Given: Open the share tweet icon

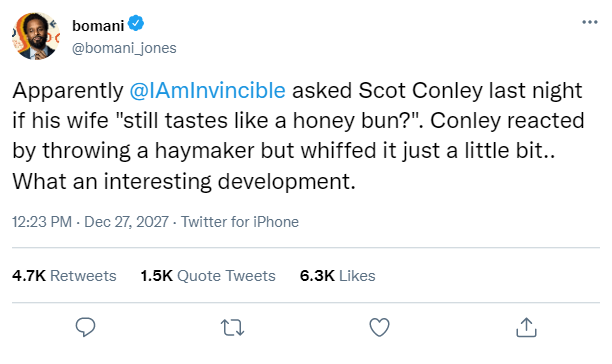Looking at the screenshot, I should point(526,327).
